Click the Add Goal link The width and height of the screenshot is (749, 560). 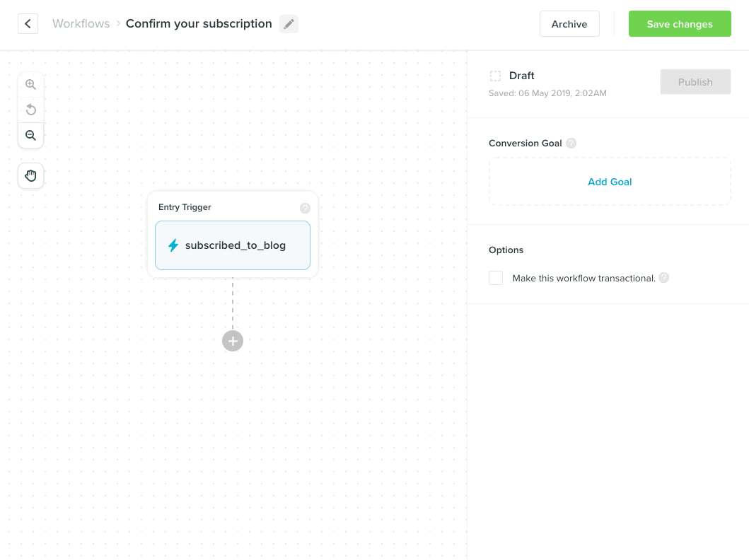pos(610,181)
